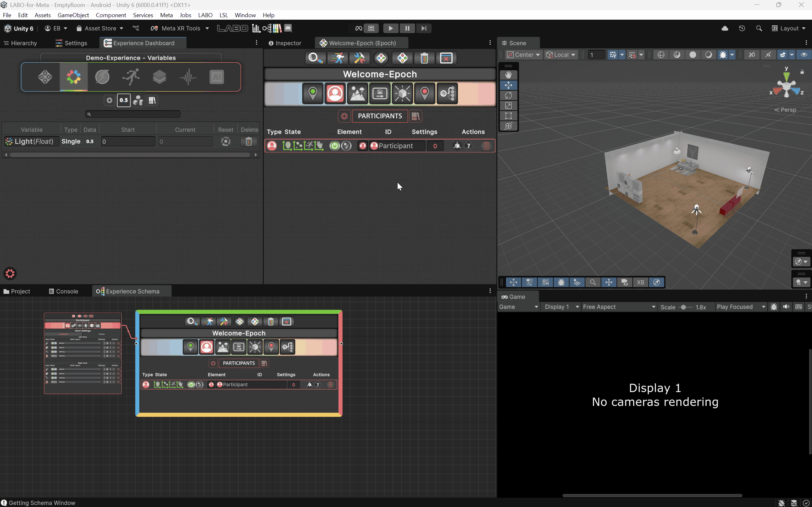Open Unity cloud services icon
812x507 pixels.
pos(725,29)
